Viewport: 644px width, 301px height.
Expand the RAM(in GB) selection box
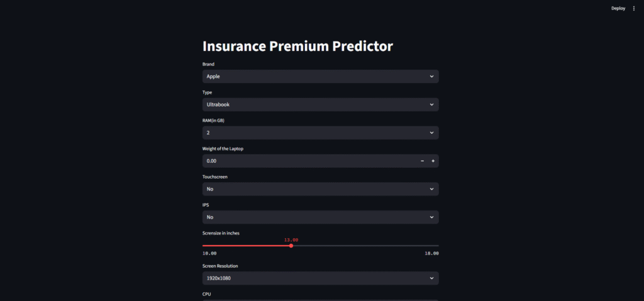click(x=314, y=133)
